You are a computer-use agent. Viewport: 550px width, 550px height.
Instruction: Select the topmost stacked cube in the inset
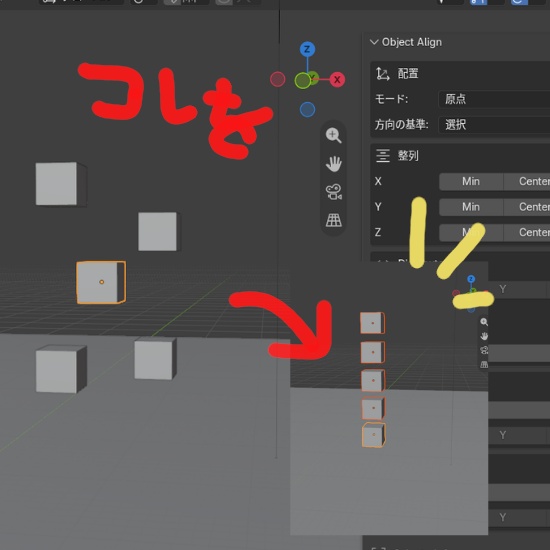point(373,323)
